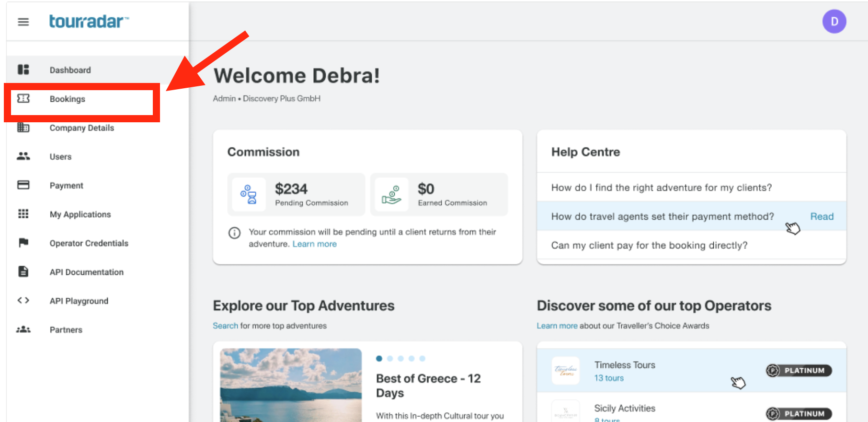The height and width of the screenshot is (422, 868).
Task: Click the $0 Earned Commission card
Action: (439, 195)
